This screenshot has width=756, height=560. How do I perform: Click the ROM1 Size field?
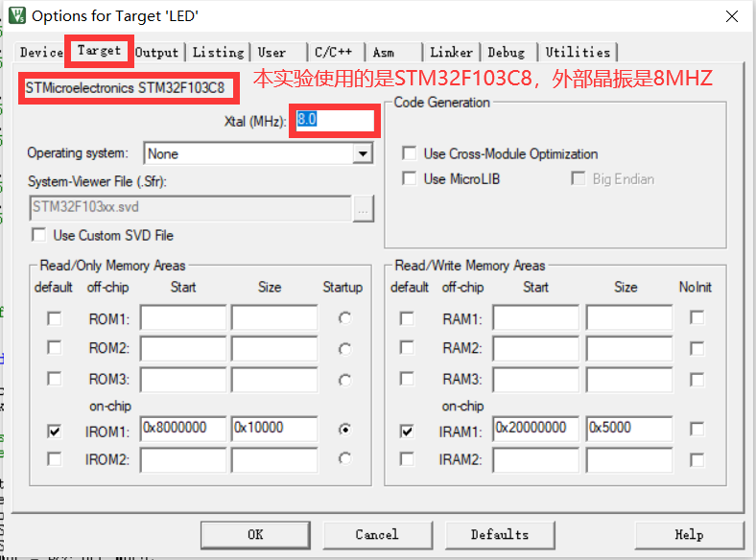point(274,317)
